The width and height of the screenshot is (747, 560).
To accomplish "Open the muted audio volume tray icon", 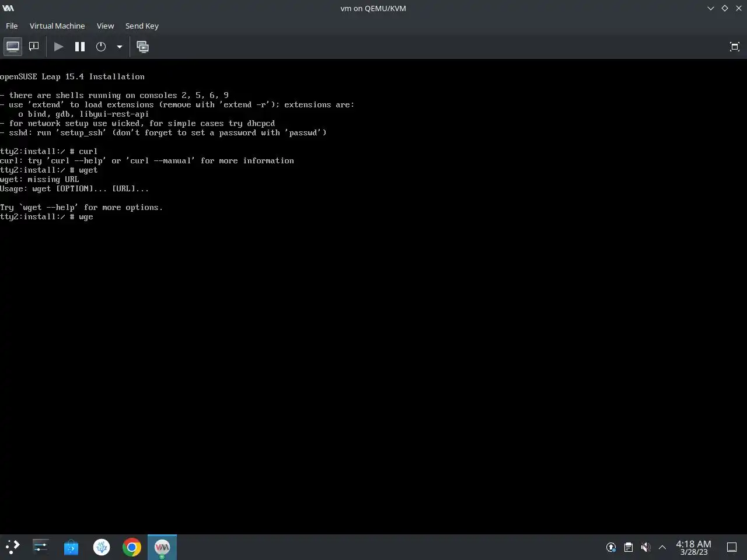I will [x=645, y=547].
